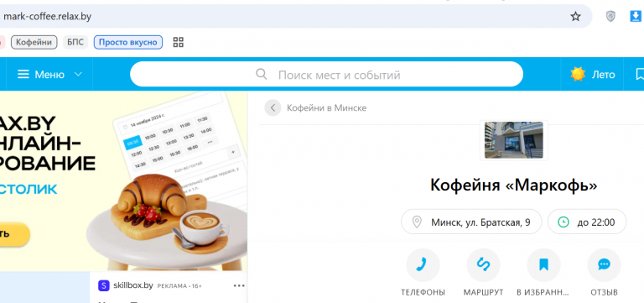Open the БПС bookmark
The height and width of the screenshot is (303, 644).
75,42
